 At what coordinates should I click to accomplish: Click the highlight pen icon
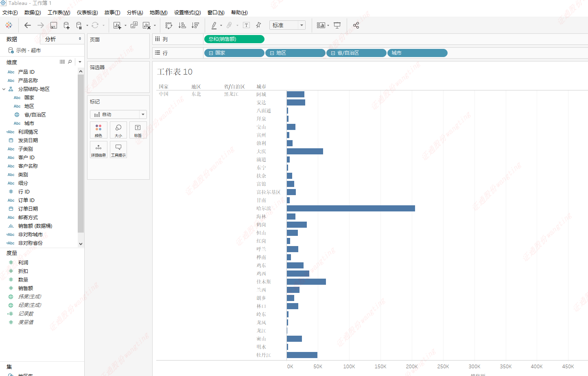[214, 25]
